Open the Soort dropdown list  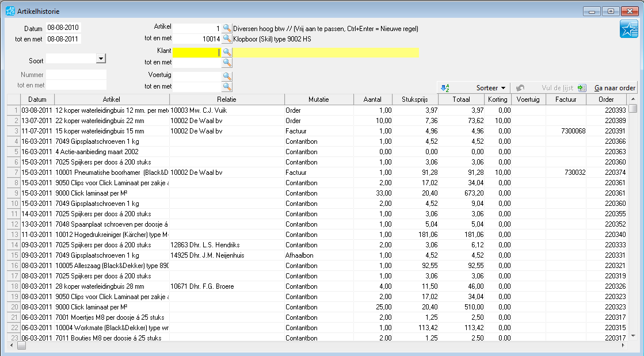pyautogui.click(x=101, y=59)
